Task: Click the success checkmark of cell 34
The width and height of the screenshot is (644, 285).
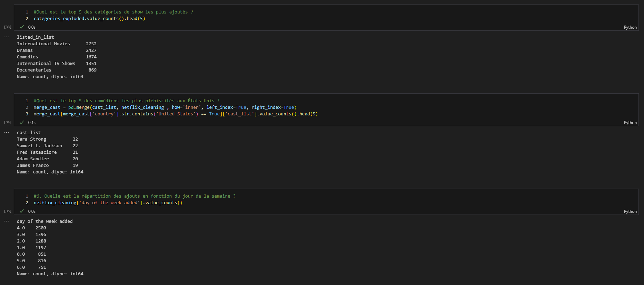Action: [22, 122]
